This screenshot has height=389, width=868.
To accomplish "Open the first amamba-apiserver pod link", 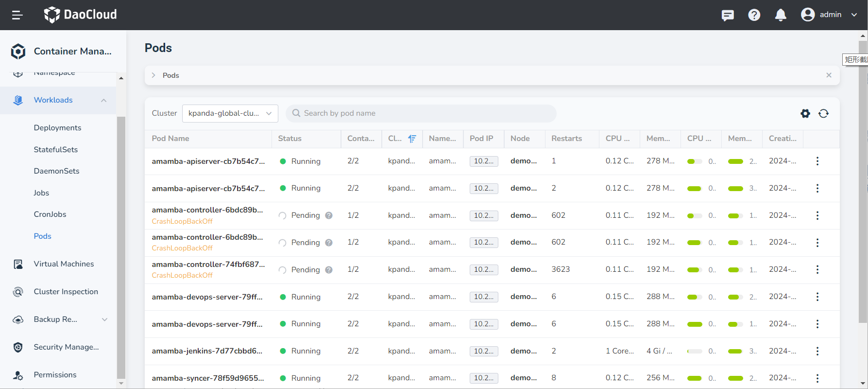I will (x=208, y=161).
